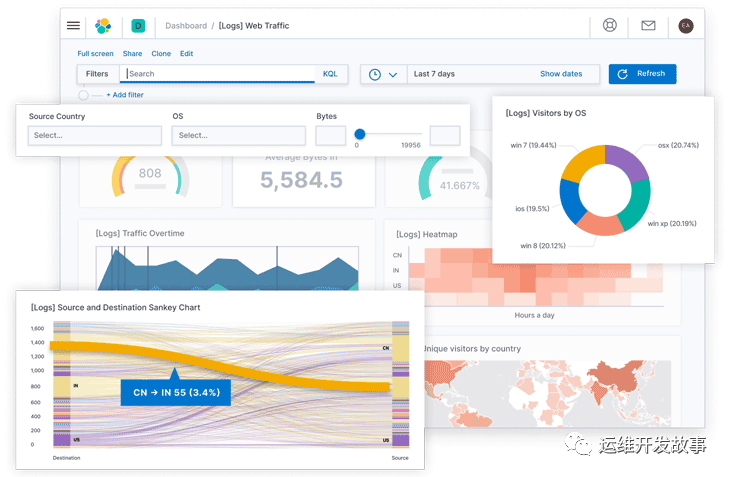Click the filter options circle icon
Screen dimensions: 730x477
pyautogui.click(x=83, y=95)
